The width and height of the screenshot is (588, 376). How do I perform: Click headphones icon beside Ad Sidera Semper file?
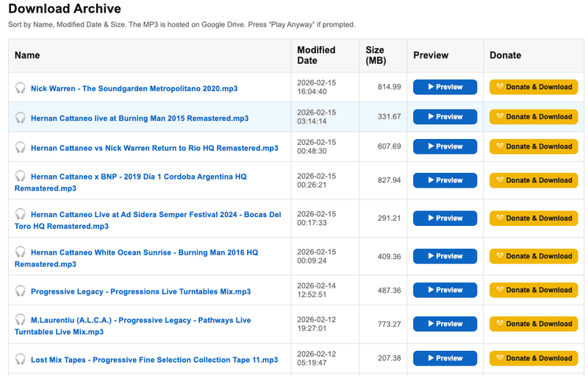21,215
